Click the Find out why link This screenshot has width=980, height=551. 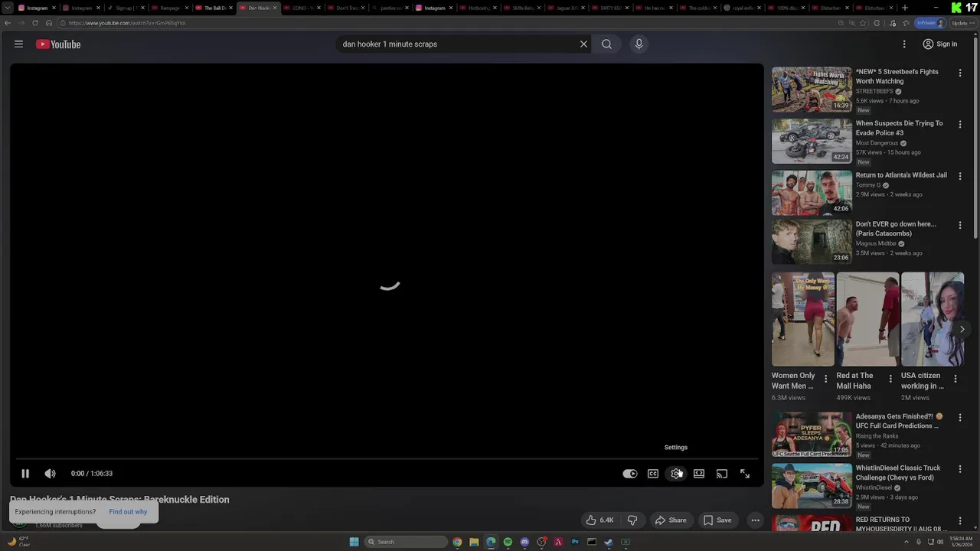click(x=128, y=512)
